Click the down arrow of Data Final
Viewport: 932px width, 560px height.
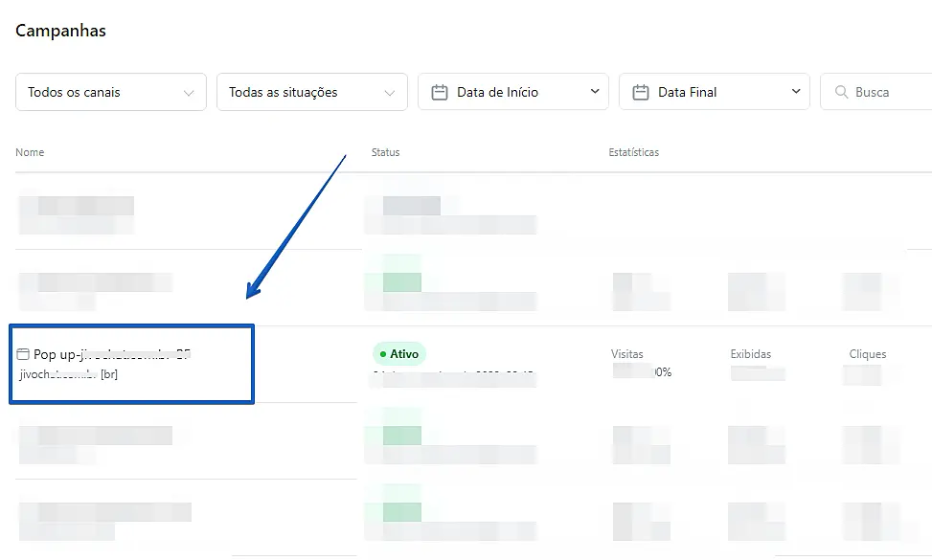795,92
